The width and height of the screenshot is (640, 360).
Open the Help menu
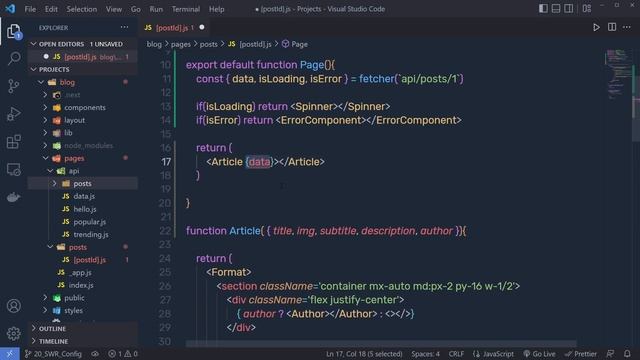click(x=216, y=9)
